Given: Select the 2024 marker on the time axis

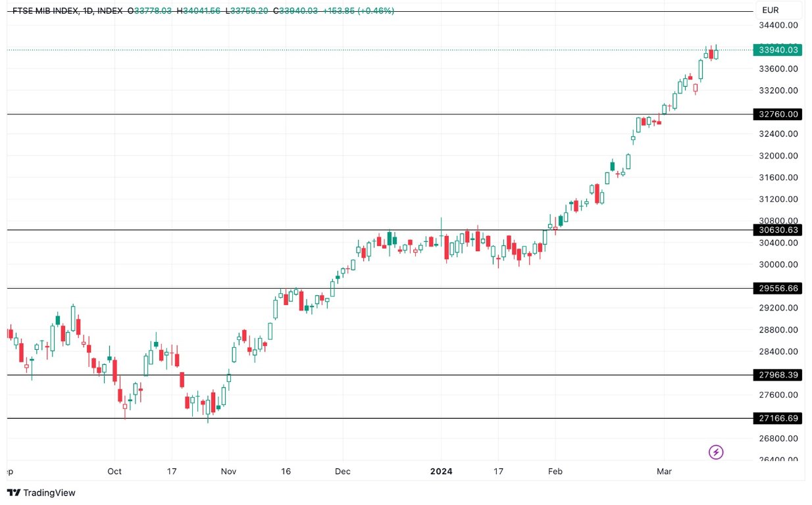Looking at the screenshot, I should click(x=441, y=471).
